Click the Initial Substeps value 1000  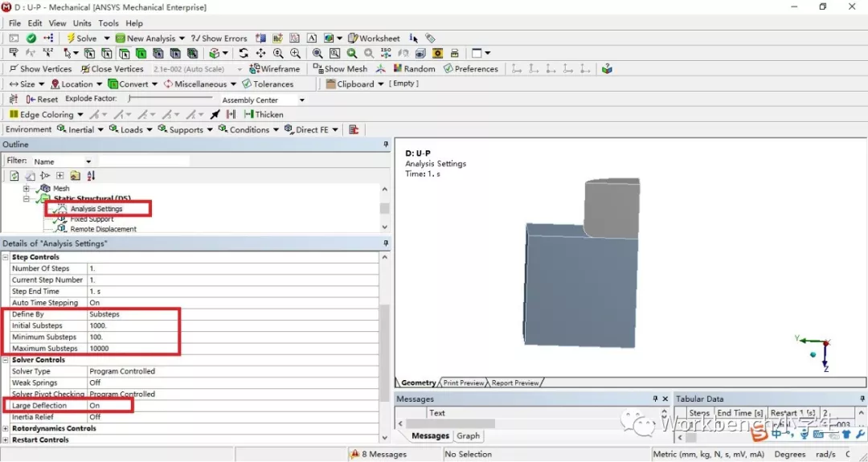[232, 326]
